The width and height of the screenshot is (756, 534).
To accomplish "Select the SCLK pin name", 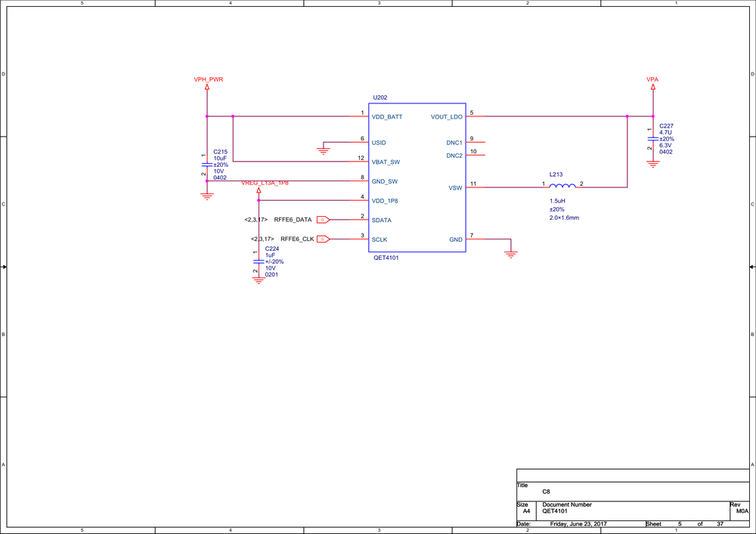I will click(380, 239).
